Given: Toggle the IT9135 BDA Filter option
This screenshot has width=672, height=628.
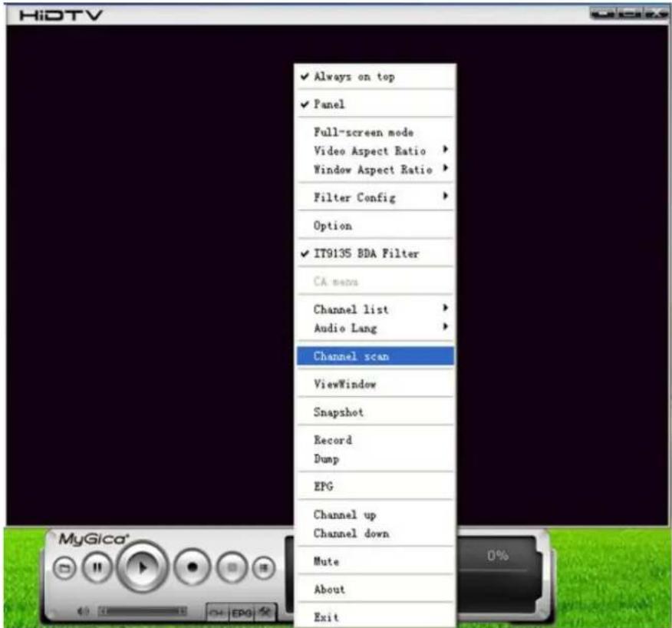Looking at the screenshot, I should pyautogui.click(x=375, y=253).
